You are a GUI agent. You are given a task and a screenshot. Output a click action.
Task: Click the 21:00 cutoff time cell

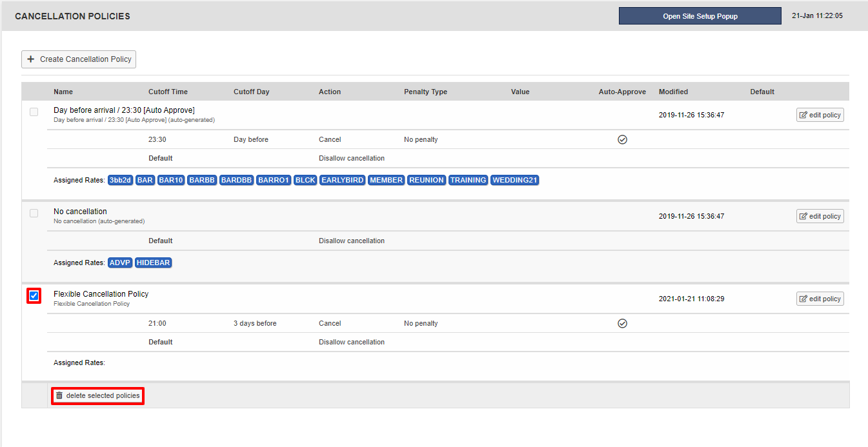pos(157,323)
